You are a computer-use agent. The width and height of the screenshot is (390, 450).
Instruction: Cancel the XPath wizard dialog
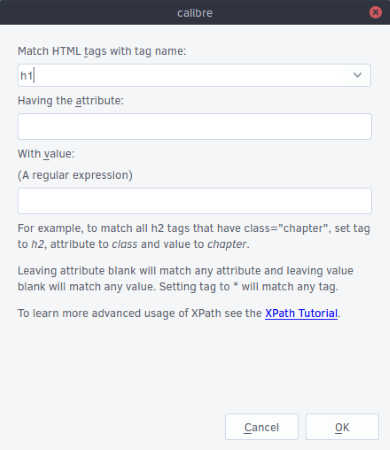262,427
